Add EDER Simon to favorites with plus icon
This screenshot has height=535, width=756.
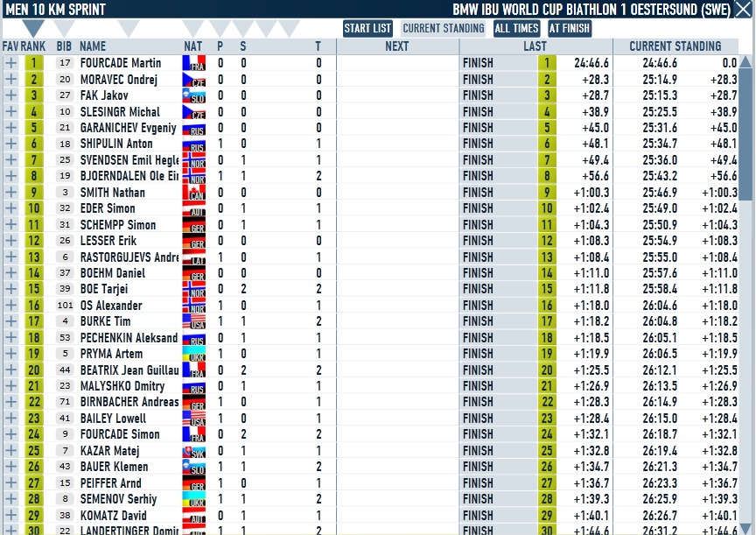[10, 208]
